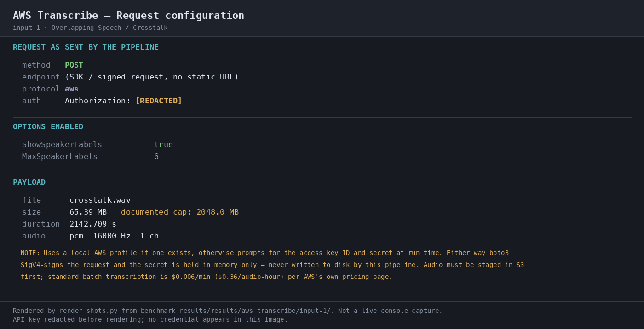Click the POST method value
Image resolution: width=644 pixels, height=329 pixels.
tap(74, 65)
